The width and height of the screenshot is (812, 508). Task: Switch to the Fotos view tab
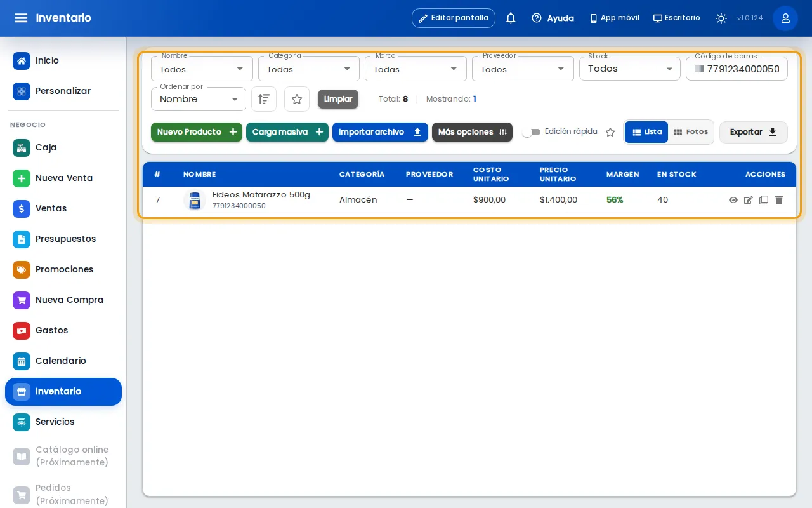pyautogui.click(x=691, y=132)
